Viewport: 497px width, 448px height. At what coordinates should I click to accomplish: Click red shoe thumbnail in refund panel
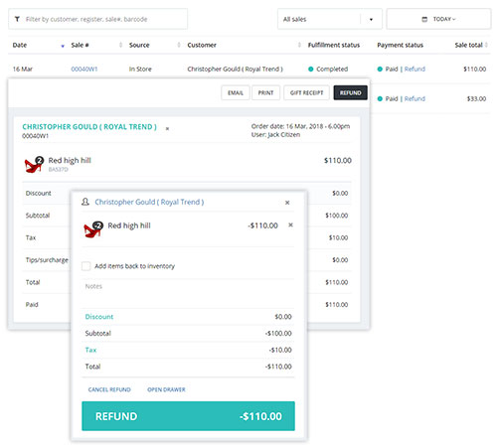click(x=93, y=229)
